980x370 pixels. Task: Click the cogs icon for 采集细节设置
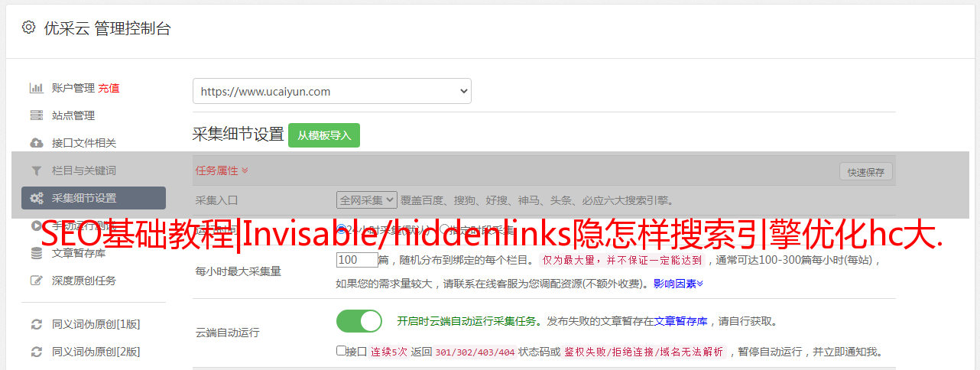point(36,198)
